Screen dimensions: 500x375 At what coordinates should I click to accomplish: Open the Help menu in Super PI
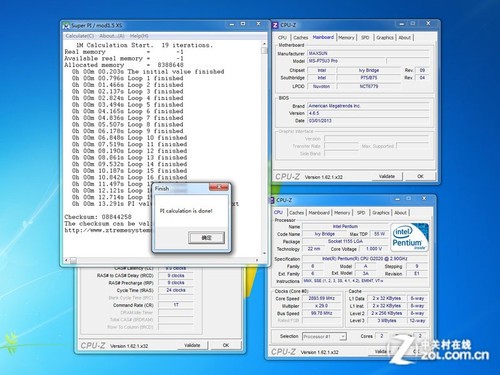click(x=139, y=36)
